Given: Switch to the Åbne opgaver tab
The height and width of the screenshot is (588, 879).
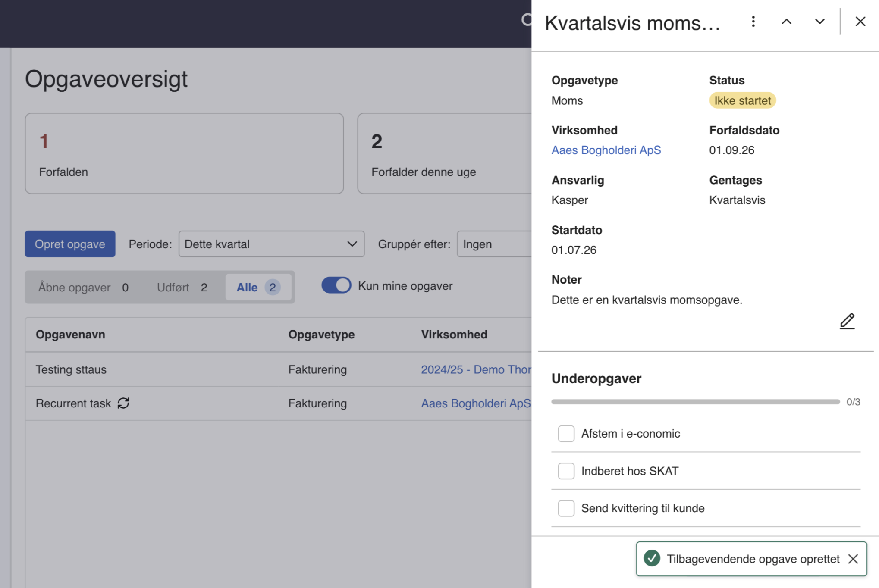Looking at the screenshot, I should pos(83,287).
